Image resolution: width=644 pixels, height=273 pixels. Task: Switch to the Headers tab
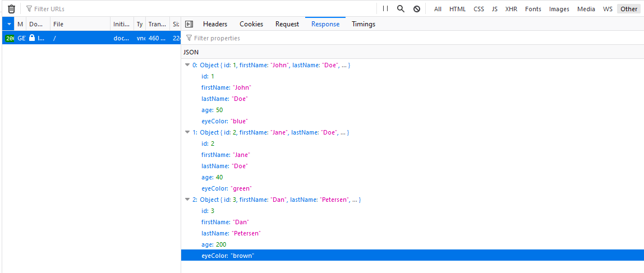point(215,24)
